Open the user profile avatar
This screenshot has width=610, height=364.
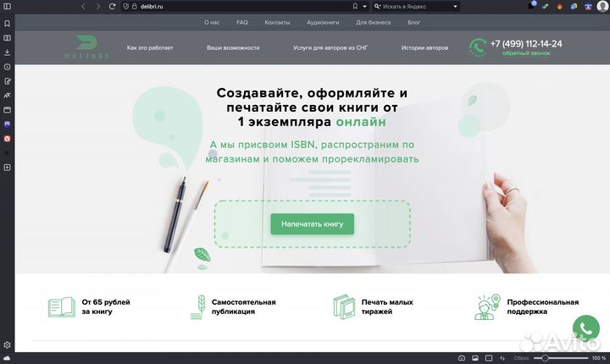(602, 6)
